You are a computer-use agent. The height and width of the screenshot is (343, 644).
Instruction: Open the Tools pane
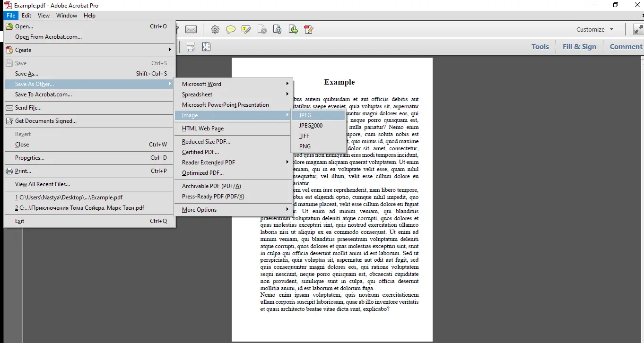540,46
